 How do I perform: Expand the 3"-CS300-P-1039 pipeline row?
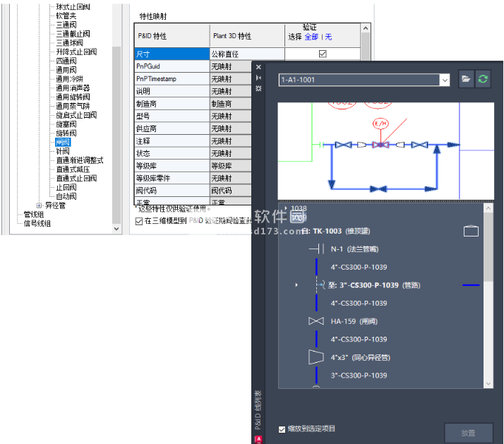(x=296, y=285)
